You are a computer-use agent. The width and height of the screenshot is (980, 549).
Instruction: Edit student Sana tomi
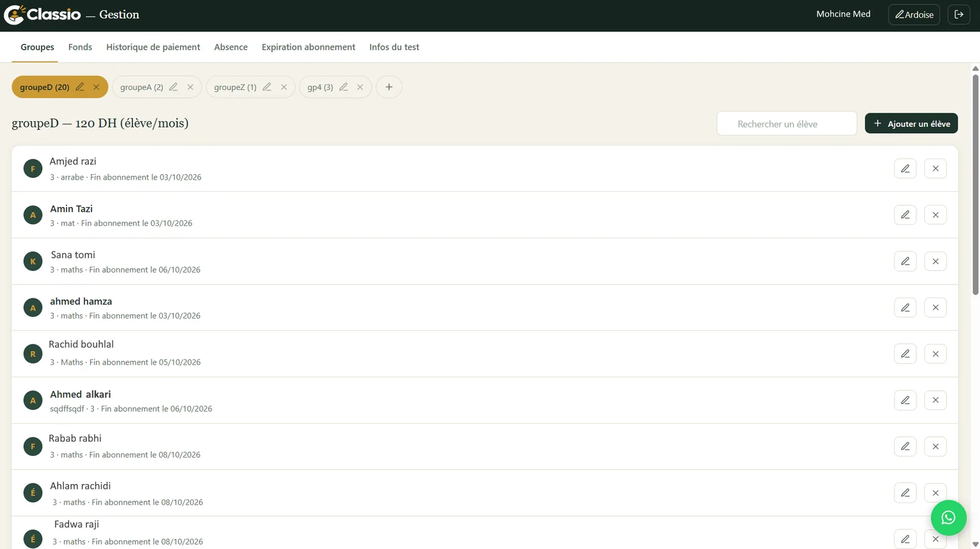tap(905, 261)
